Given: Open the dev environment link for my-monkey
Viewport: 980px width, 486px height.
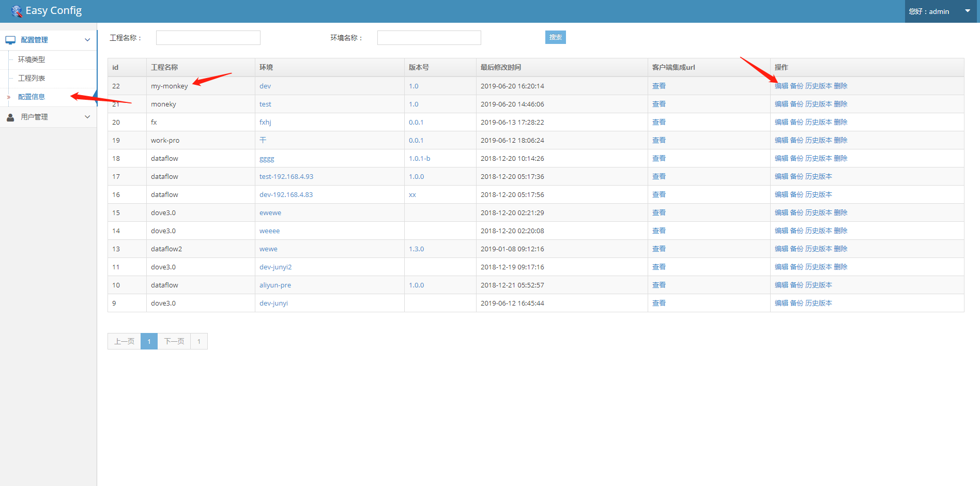Looking at the screenshot, I should click(265, 86).
